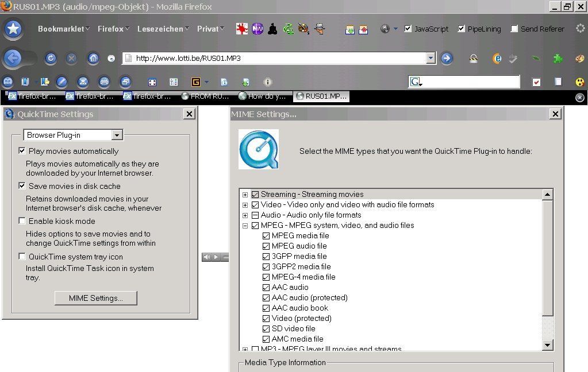Image resolution: width=588 pixels, height=372 pixels.
Task: Uncheck Save movies in disk cache
Action: (x=22, y=185)
